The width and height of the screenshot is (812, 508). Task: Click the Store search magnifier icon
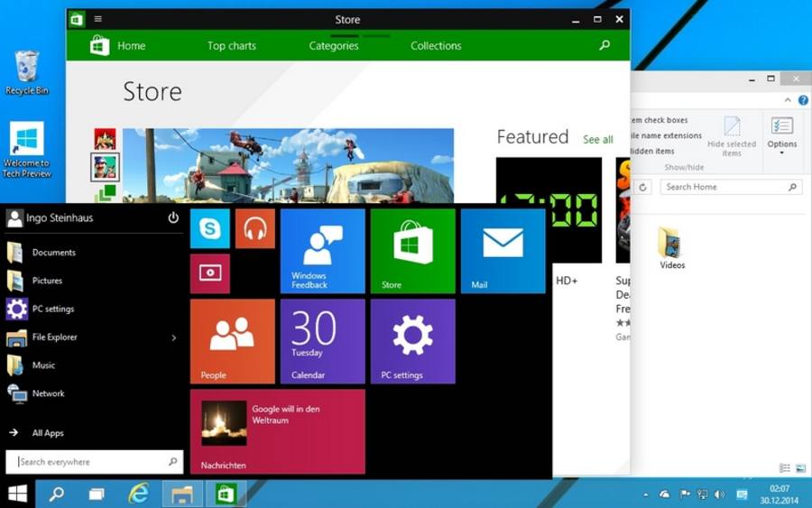coord(604,46)
